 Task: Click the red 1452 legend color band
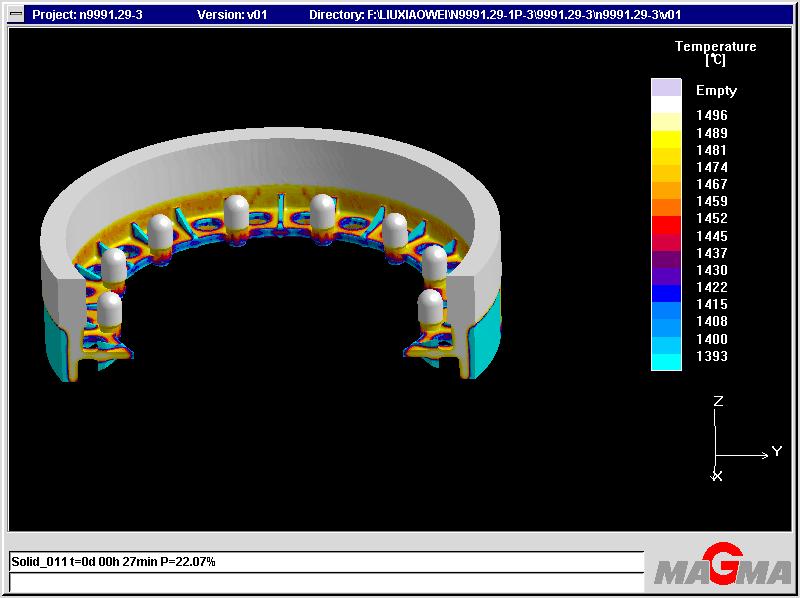[x=666, y=225]
